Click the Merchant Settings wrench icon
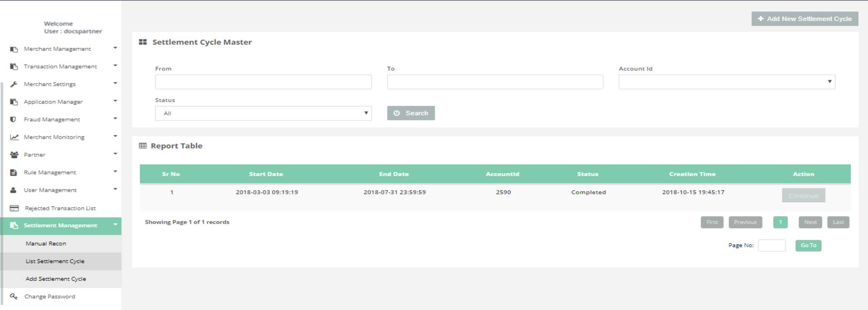The width and height of the screenshot is (868, 310). [14, 84]
